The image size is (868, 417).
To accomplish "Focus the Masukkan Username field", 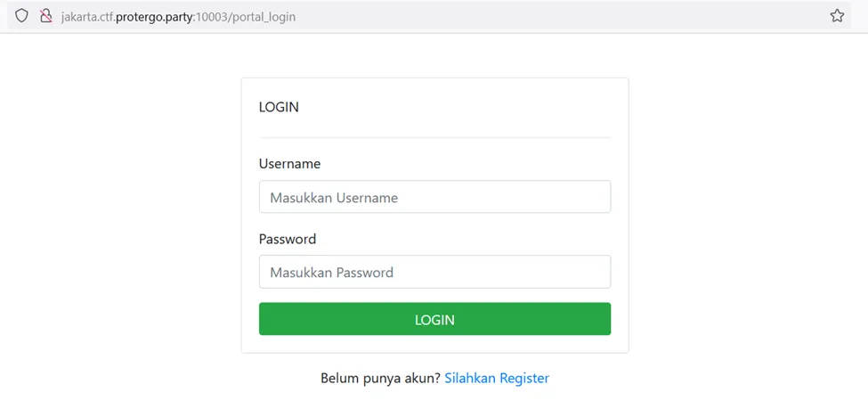I will point(434,197).
